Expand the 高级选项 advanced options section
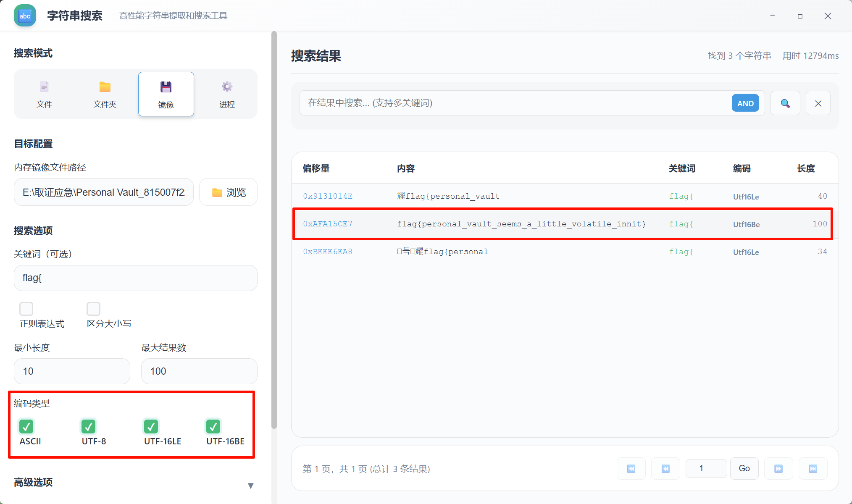This screenshot has width=852, height=504. click(x=250, y=486)
